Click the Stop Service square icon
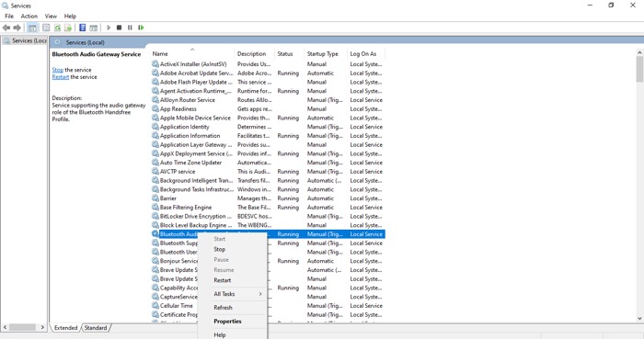Image resolution: width=644 pixels, height=339 pixels. 119,28
